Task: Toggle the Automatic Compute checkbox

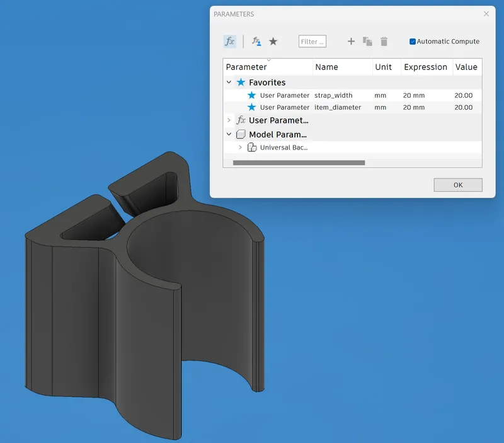Action: coord(413,42)
